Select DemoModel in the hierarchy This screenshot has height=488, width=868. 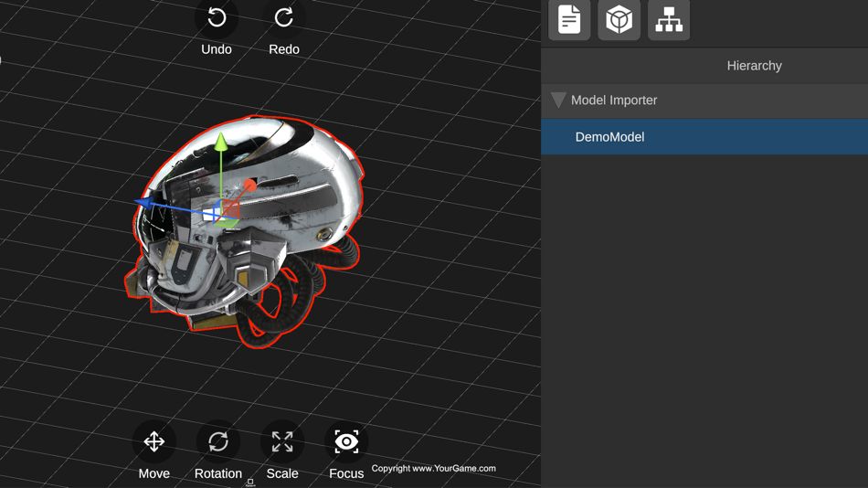(x=704, y=137)
